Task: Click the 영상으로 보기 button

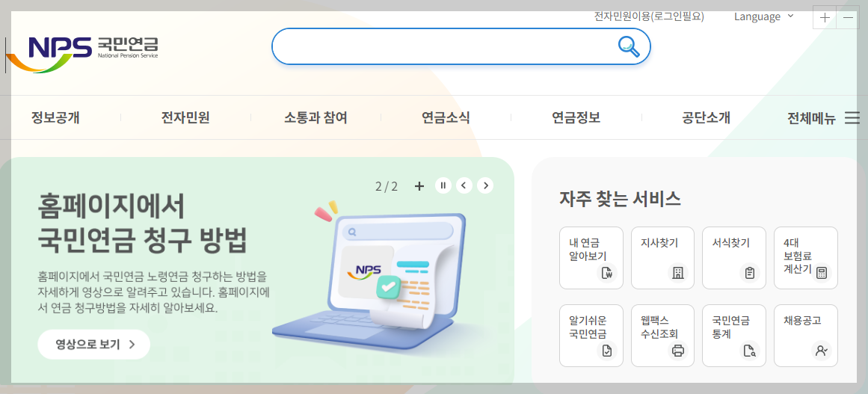Action: pos(94,344)
